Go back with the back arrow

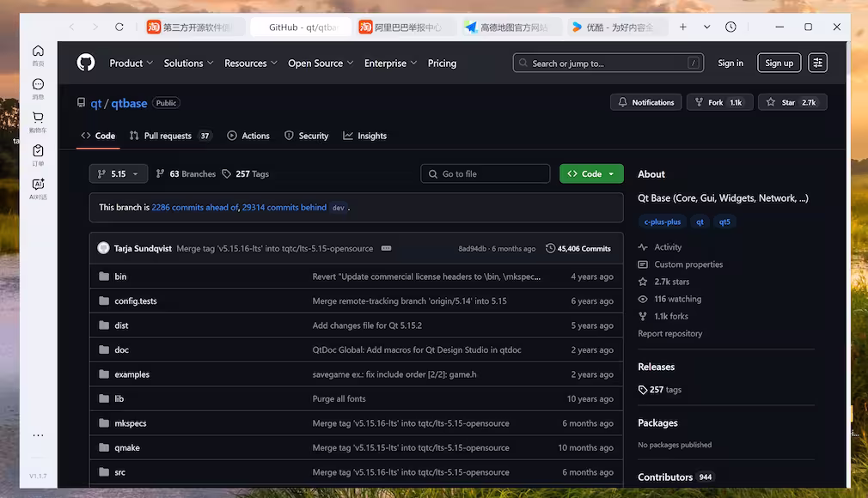tap(72, 27)
